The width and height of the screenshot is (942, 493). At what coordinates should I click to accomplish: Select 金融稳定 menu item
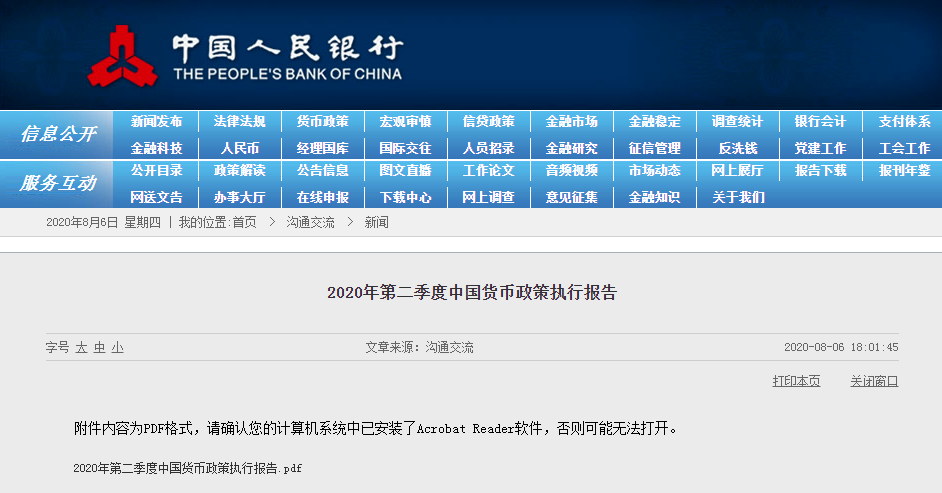pos(654,121)
